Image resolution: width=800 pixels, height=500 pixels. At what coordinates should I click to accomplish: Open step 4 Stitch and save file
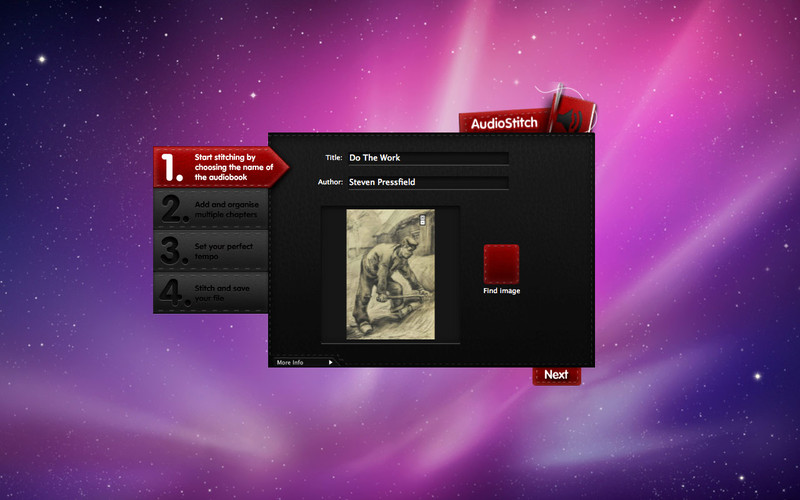[x=211, y=293]
